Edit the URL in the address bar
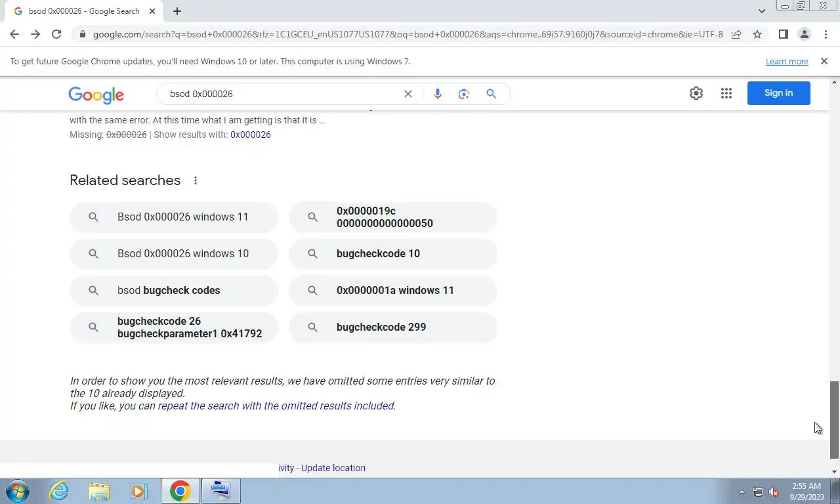The height and width of the screenshot is (504, 840). pos(407,34)
